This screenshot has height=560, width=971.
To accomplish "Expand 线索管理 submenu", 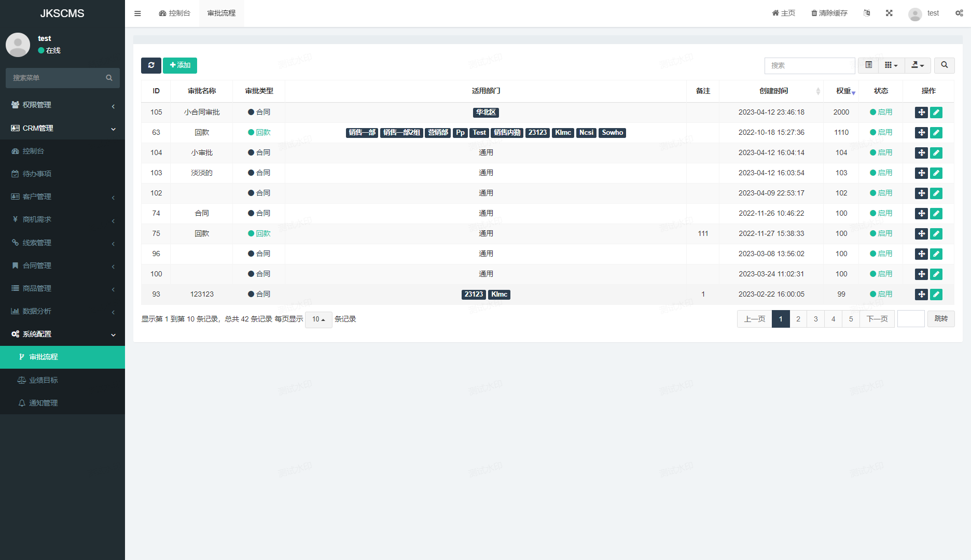I will (x=62, y=243).
